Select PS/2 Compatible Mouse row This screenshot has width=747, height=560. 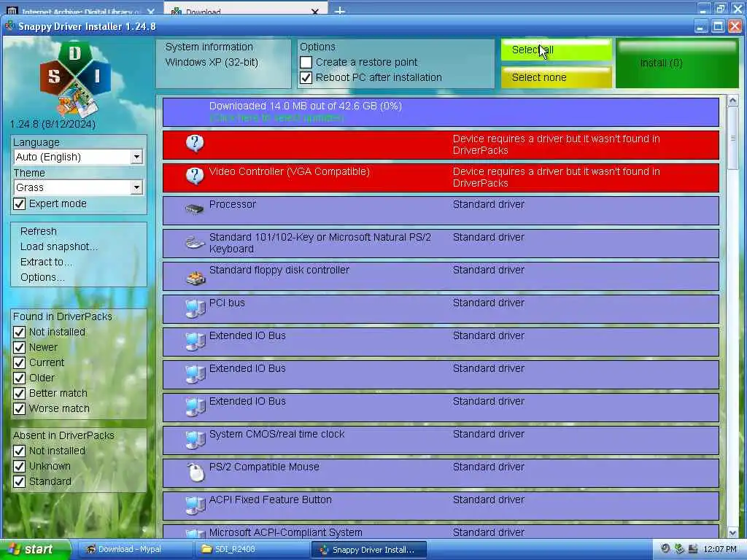point(441,473)
